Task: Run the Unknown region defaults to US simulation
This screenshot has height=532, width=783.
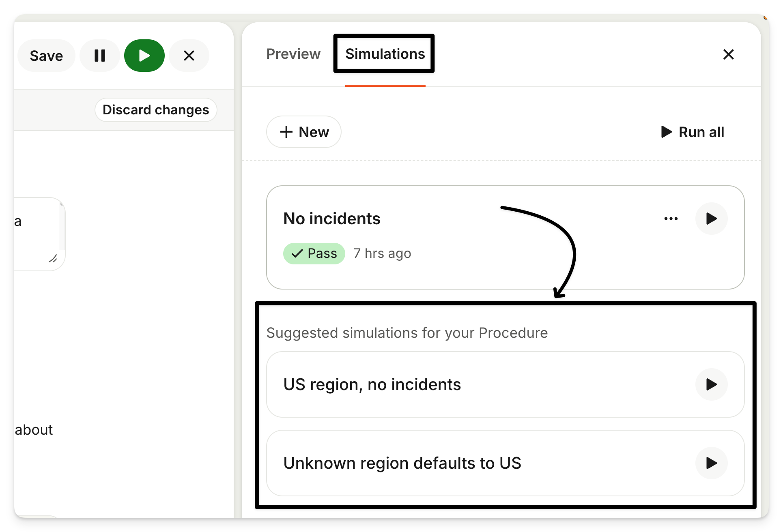Action: point(712,463)
